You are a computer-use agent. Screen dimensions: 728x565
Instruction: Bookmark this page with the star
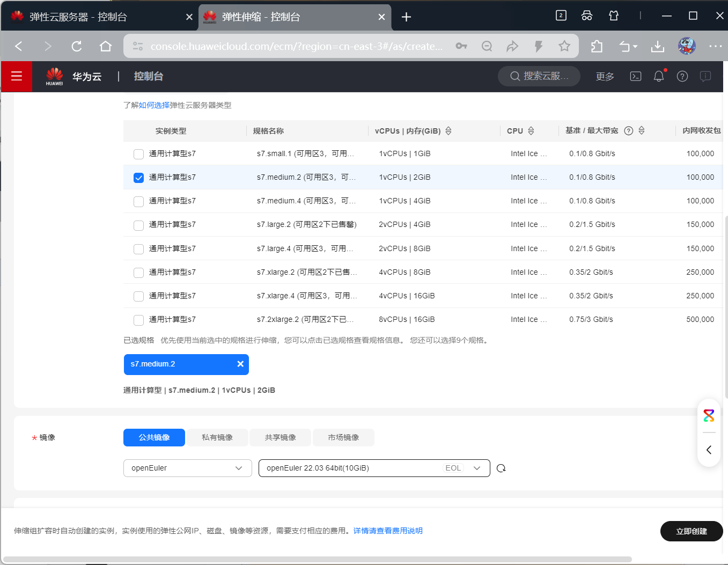pos(564,46)
